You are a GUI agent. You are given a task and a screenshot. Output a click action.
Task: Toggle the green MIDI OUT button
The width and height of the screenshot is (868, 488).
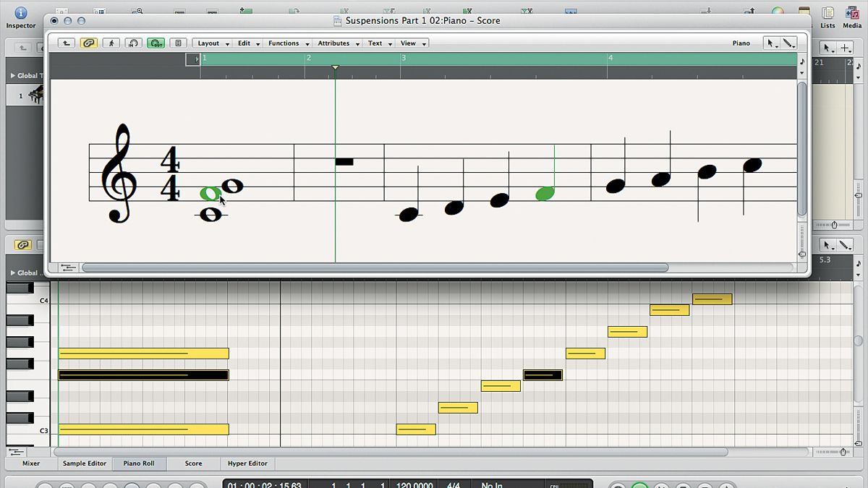coord(156,43)
